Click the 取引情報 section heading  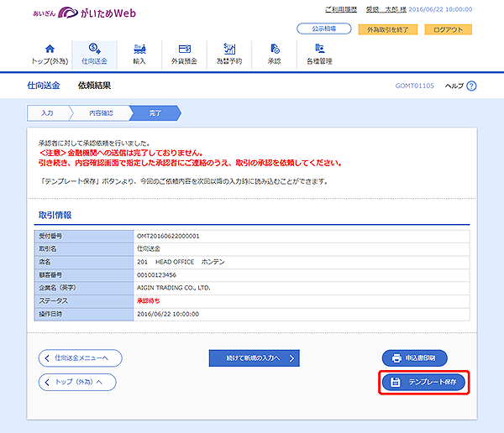click(x=55, y=215)
